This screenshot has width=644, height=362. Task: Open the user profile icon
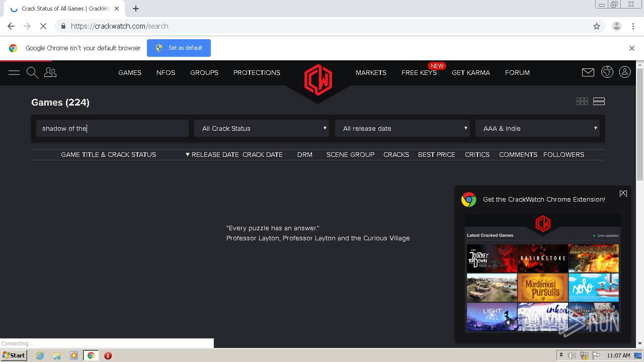[x=625, y=72]
